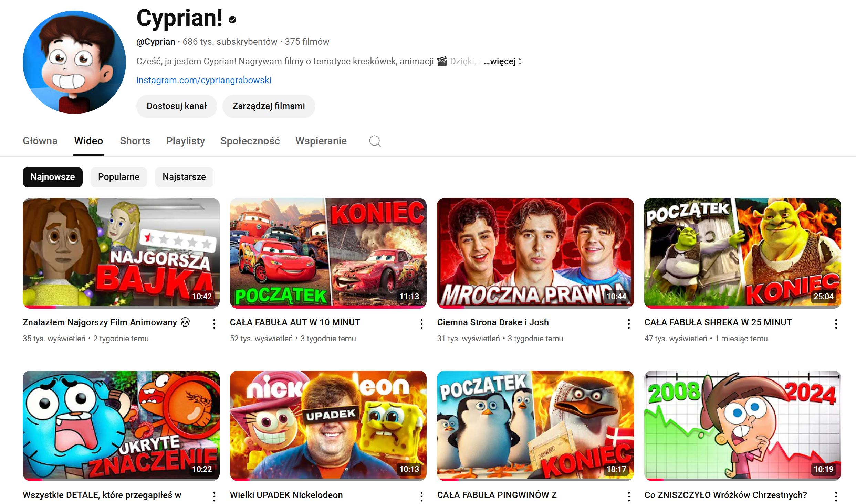Open the Shorts tab
The height and width of the screenshot is (504, 856).
135,141
